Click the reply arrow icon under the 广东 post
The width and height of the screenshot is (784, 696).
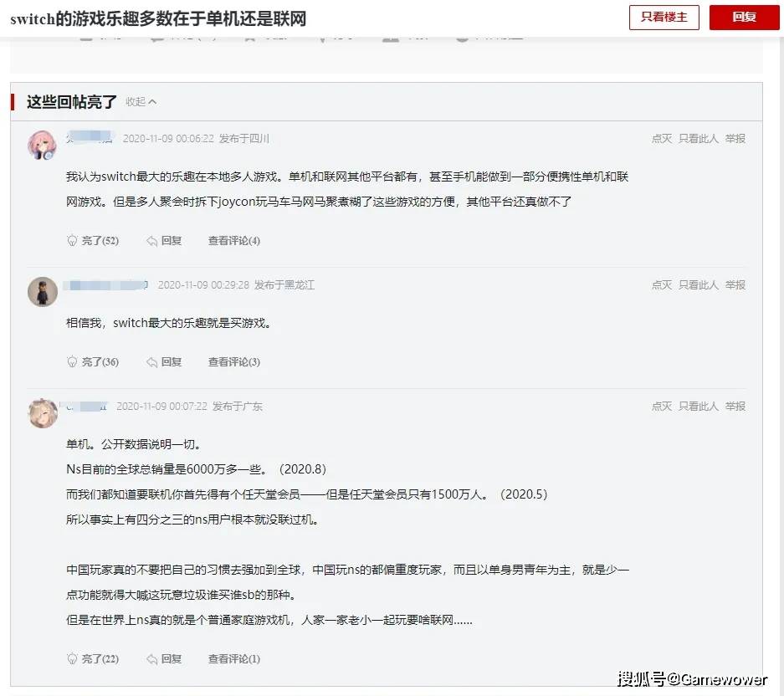coord(152,659)
